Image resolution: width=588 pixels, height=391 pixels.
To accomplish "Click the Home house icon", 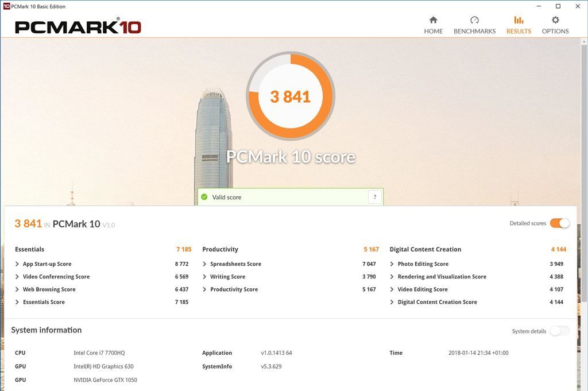I will point(433,20).
